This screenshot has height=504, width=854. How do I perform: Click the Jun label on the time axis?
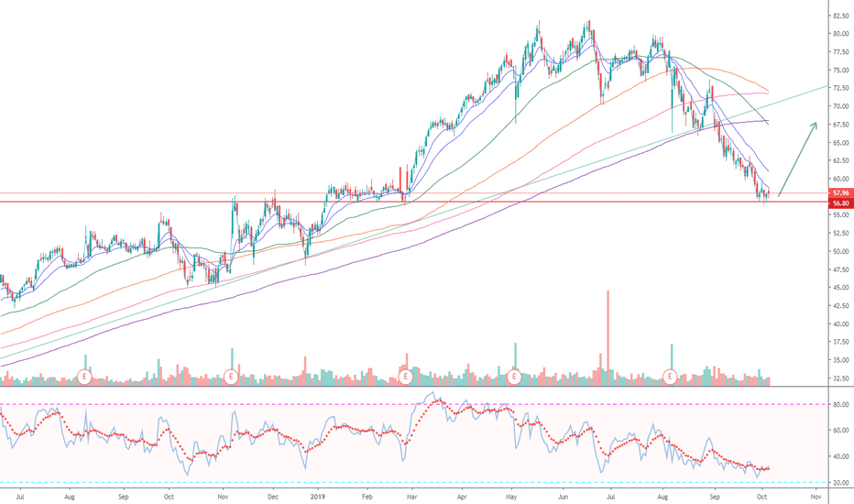[563, 497]
